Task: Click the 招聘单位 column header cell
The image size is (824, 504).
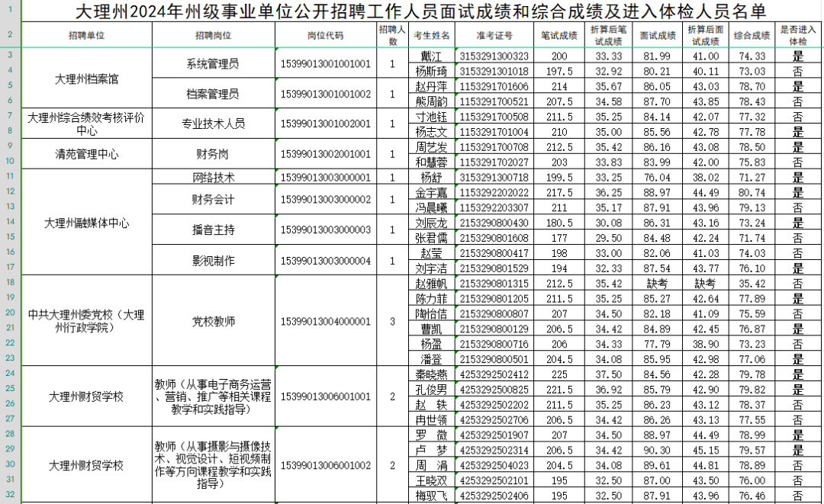Action: click(x=87, y=35)
